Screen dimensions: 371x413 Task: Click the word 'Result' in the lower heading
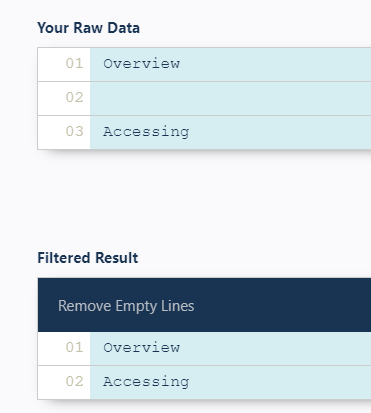coord(117,258)
